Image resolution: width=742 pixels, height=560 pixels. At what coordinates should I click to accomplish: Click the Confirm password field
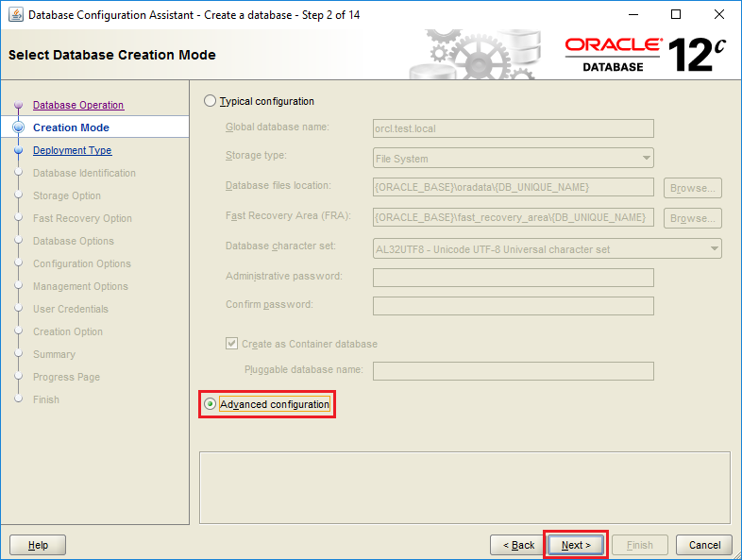point(513,306)
